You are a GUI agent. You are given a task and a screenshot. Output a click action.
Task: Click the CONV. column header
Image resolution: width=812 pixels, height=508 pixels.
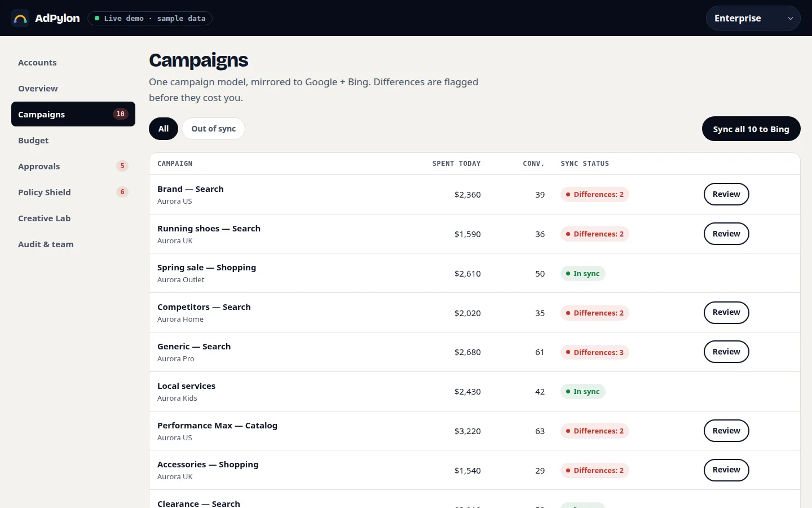coord(533,164)
